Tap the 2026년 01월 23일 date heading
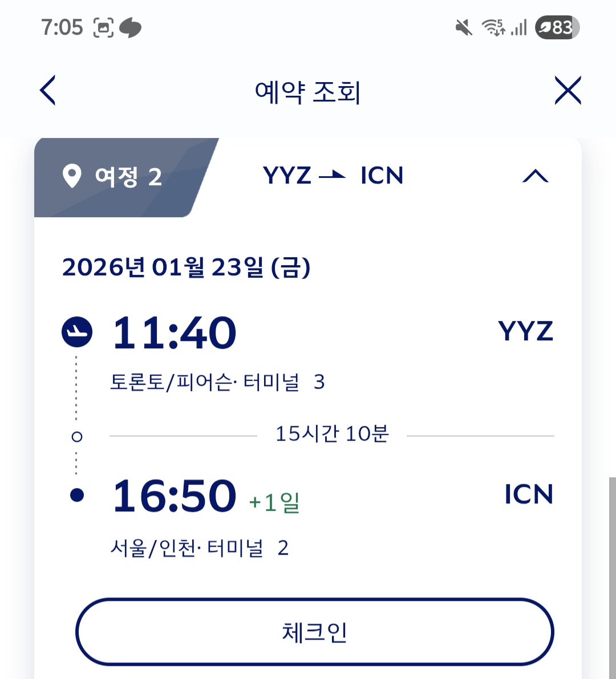The width and height of the screenshot is (616, 679). coord(186,267)
